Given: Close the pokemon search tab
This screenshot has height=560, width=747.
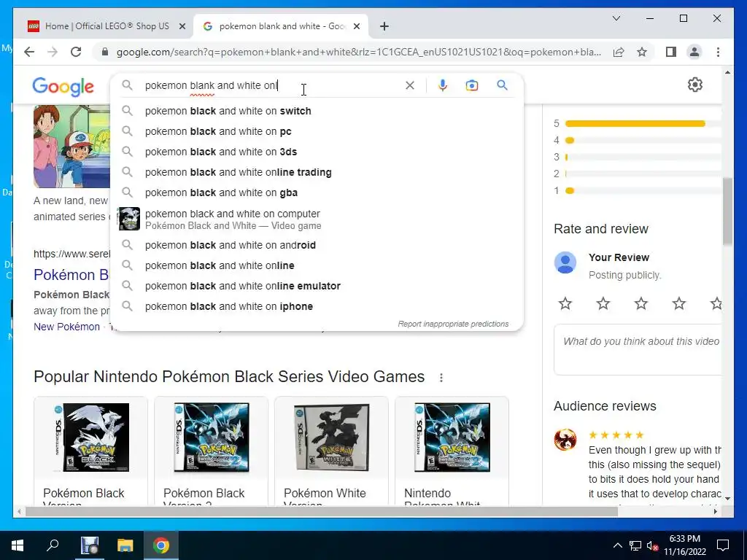Looking at the screenshot, I should click(x=356, y=26).
